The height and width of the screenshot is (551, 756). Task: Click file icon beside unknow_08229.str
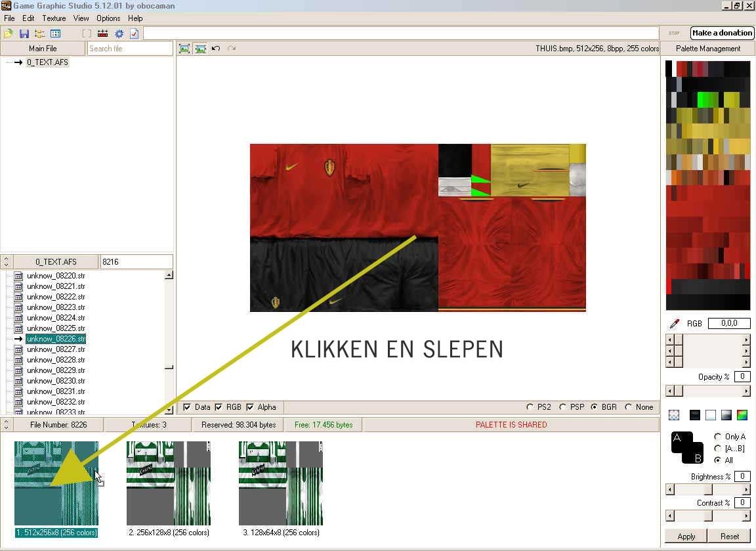(x=19, y=370)
